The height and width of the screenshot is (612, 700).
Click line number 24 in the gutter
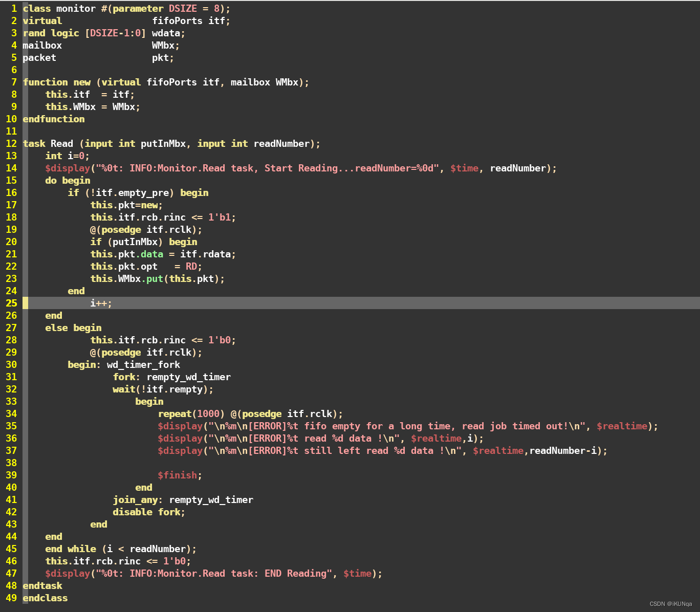click(x=11, y=291)
